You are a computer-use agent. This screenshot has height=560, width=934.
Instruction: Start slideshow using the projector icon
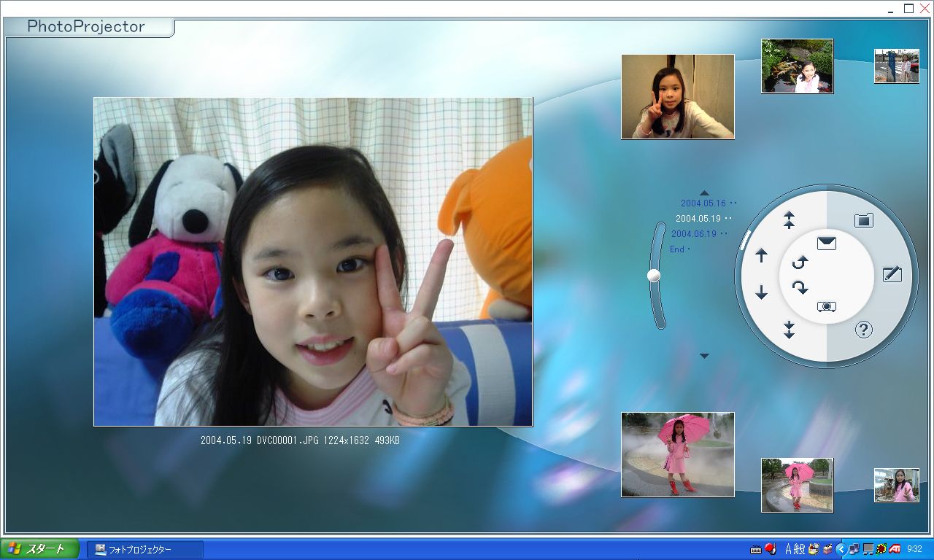826,307
